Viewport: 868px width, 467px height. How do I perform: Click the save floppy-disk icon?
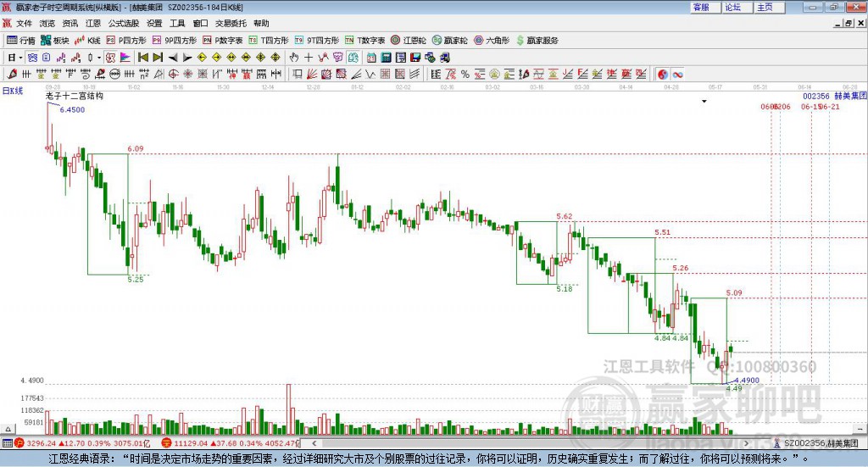coord(415,58)
